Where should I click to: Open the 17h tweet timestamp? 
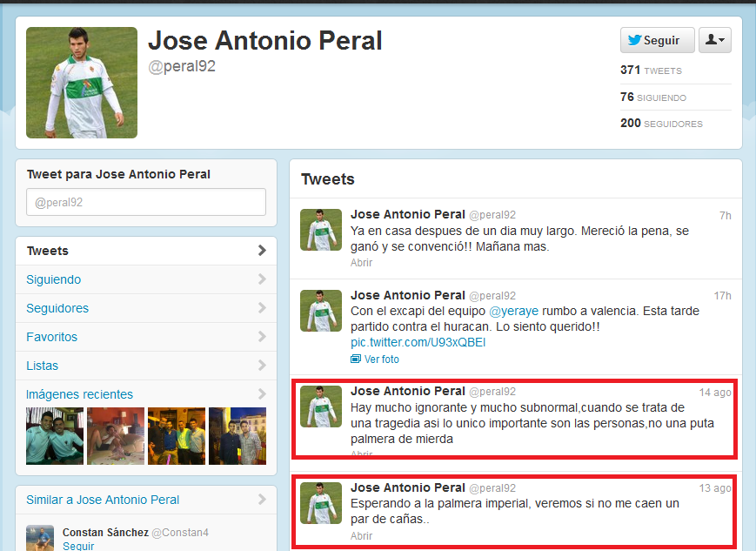[x=723, y=296]
